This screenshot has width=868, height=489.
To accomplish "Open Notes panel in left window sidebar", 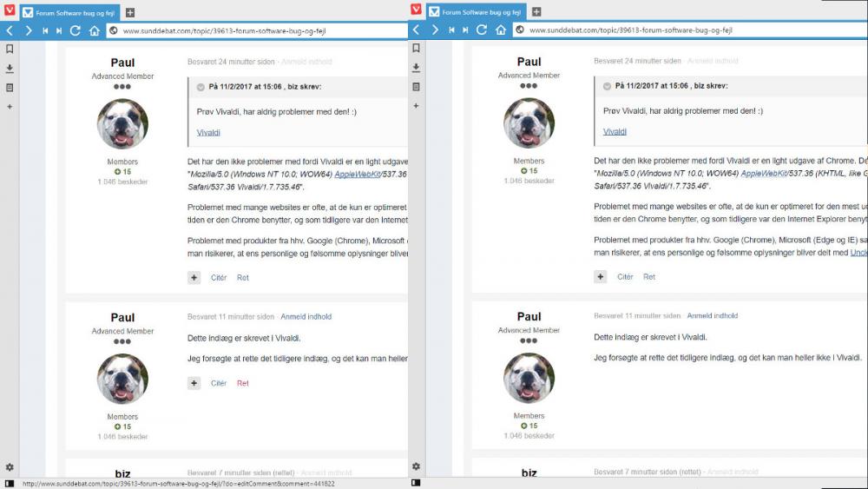I will coord(10,88).
